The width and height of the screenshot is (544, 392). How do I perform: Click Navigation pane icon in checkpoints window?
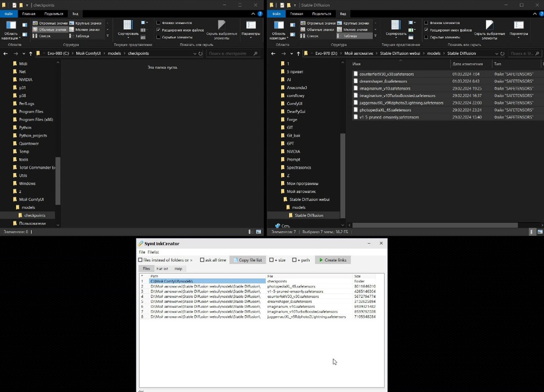(x=11, y=25)
